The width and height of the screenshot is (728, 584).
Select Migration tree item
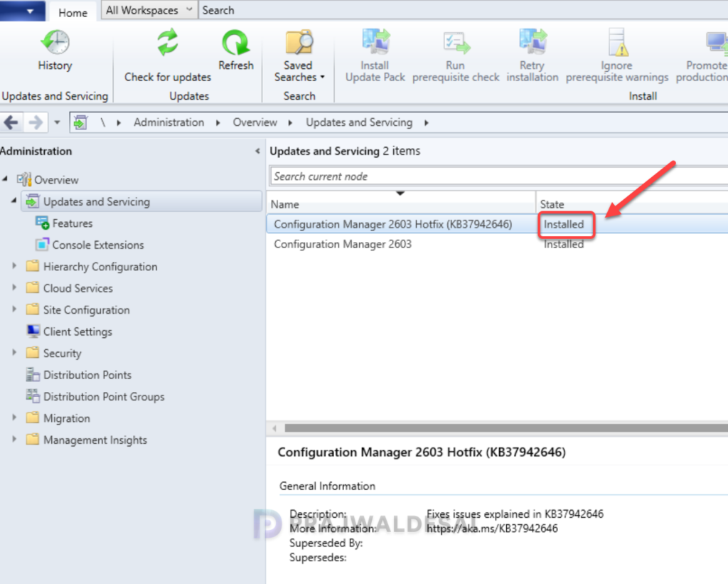click(66, 418)
